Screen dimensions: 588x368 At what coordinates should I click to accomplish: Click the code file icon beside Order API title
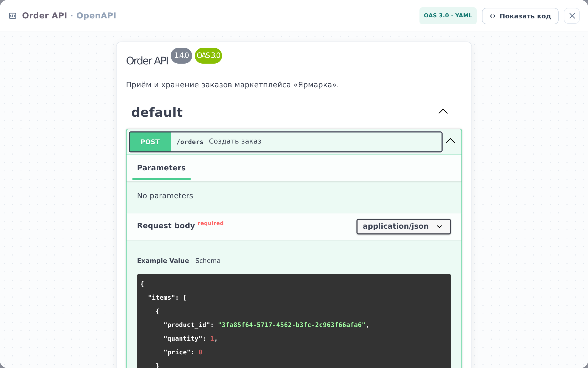click(x=13, y=16)
